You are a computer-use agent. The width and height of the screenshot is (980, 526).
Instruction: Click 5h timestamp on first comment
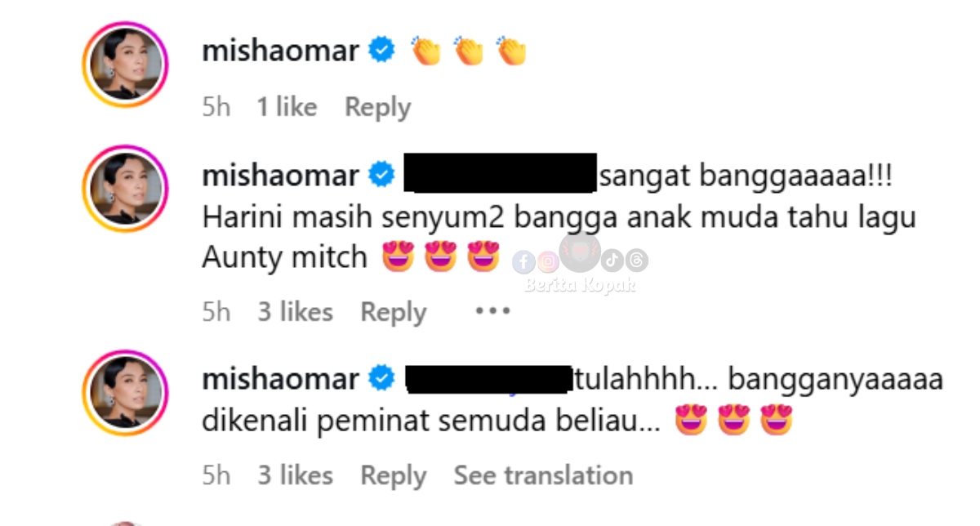(x=216, y=107)
